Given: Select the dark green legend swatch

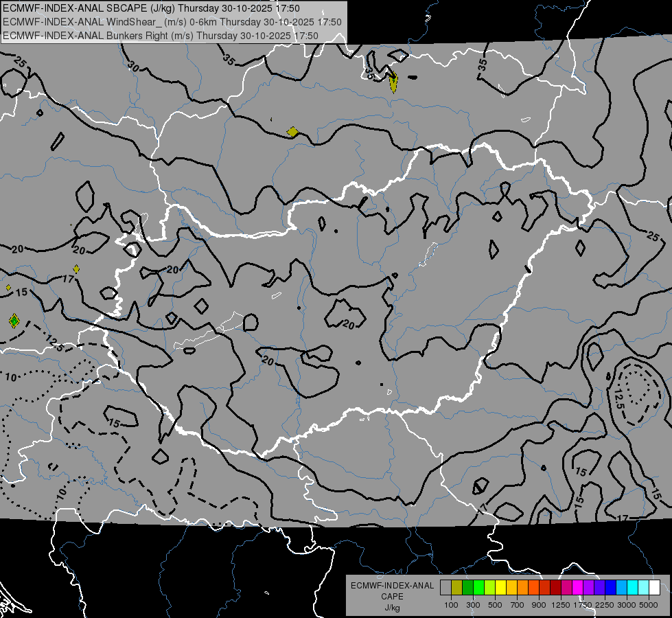Looking at the screenshot, I should 467,588.
